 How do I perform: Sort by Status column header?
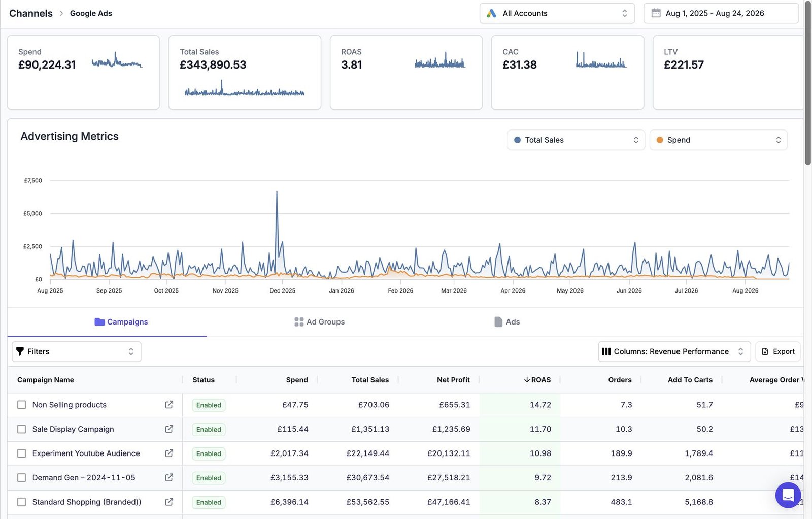click(x=204, y=380)
